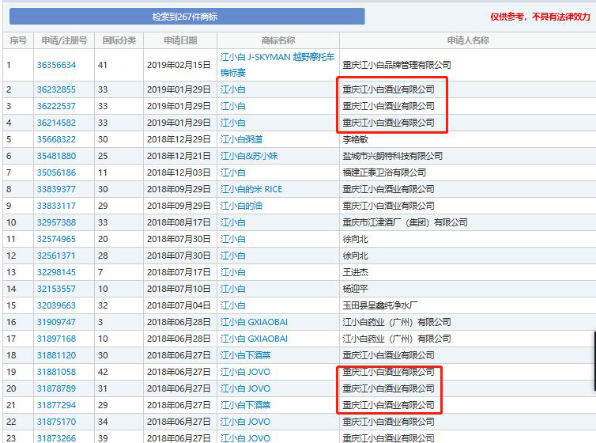Open 江小白 JOVO trademark in row 20
This screenshot has width=596, height=443.
tap(245, 389)
